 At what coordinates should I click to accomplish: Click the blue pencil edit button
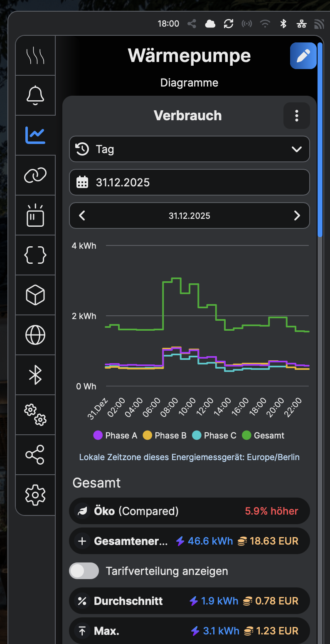(x=303, y=56)
